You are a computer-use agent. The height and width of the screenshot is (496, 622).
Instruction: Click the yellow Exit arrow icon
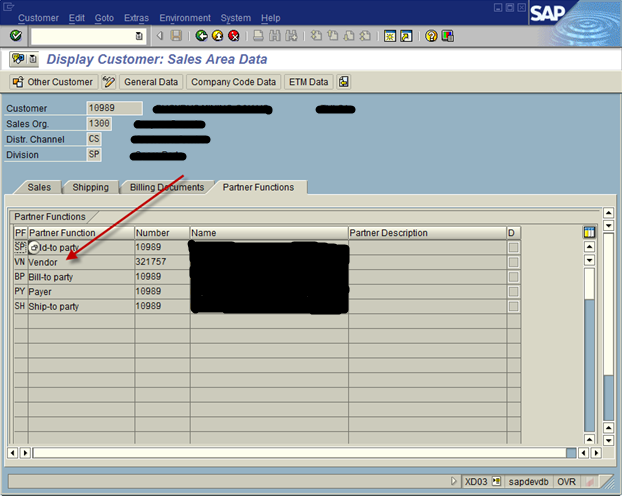(217, 36)
